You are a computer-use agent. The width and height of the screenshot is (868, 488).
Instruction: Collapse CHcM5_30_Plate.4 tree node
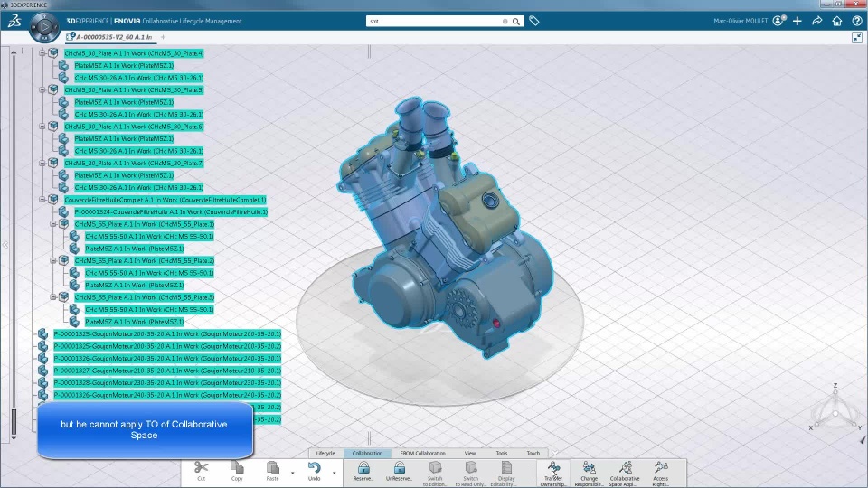[42, 53]
